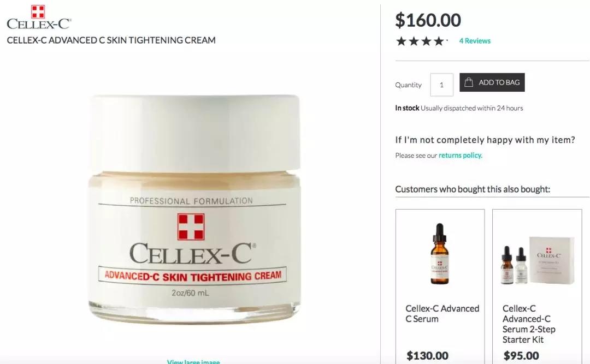The width and height of the screenshot is (590, 364).
Task: Add the cream to bag
Action: pyautogui.click(x=492, y=82)
